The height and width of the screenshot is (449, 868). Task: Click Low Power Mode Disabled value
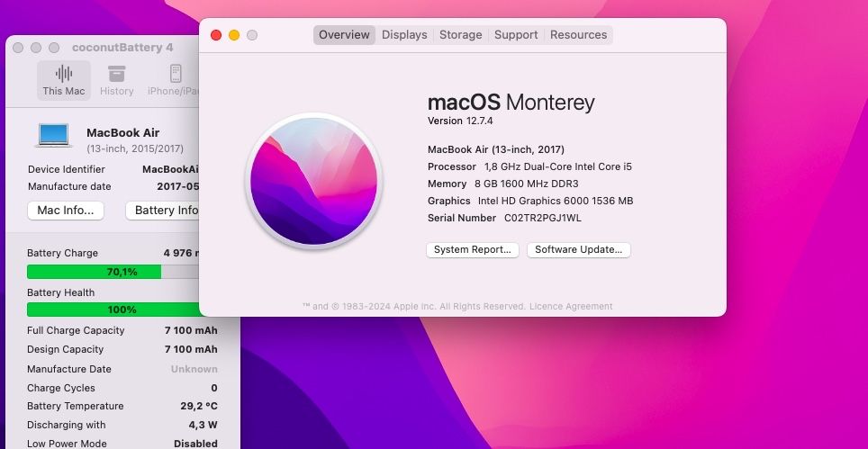pos(195,444)
